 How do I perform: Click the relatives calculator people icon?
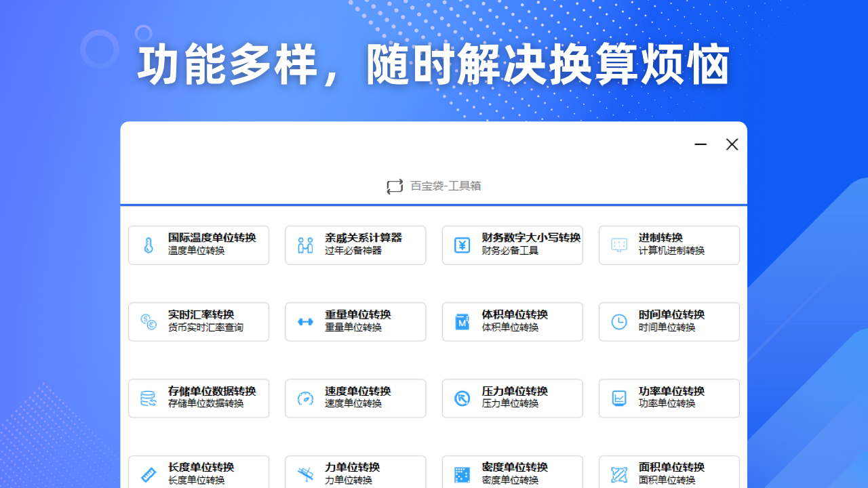305,245
